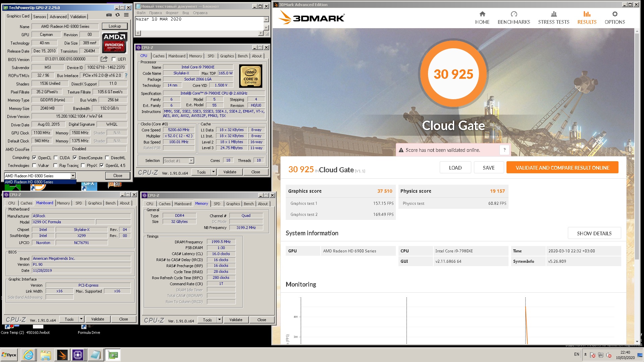The width and height of the screenshot is (644, 362).
Task: Open the Tools dropdown arrow in the Mainboard window
Action: click(x=81, y=319)
